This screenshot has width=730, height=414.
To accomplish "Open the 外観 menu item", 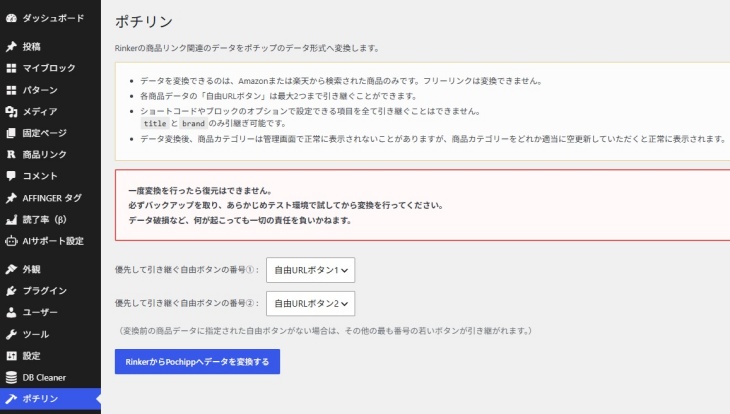I will (50, 269).
